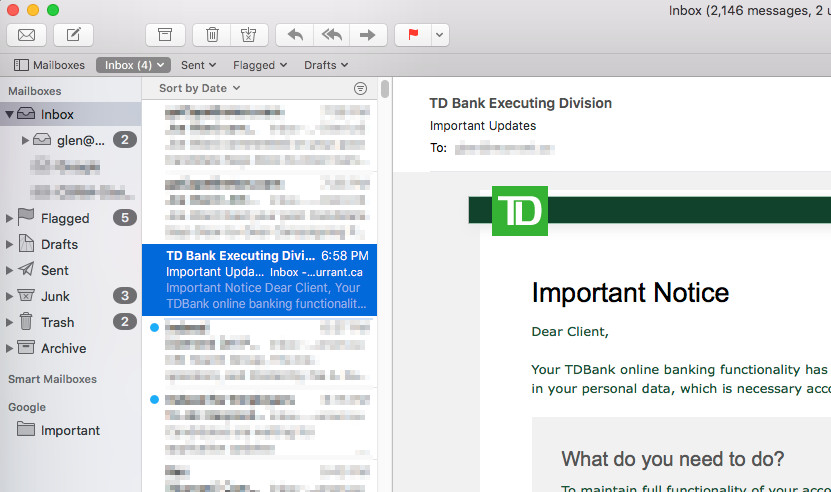Compose a new message
This screenshot has width=831, height=492.
click(x=73, y=35)
